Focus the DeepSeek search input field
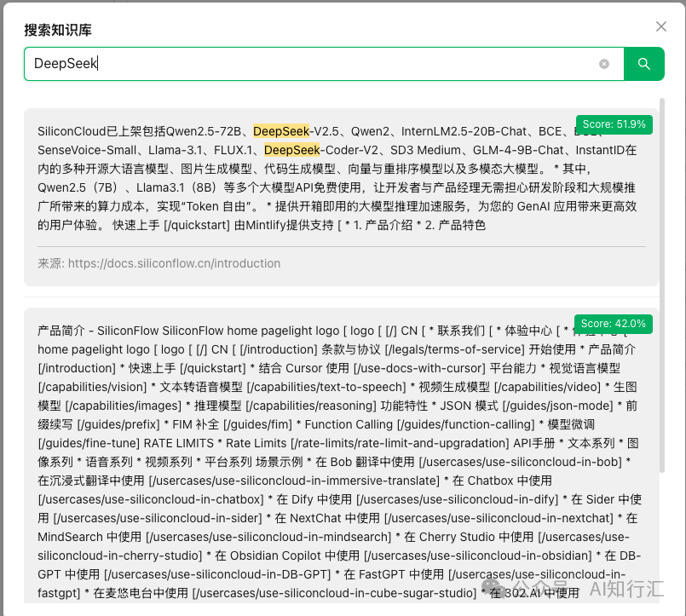Image resolution: width=686 pixels, height=616 pixels. coord(324,64)
